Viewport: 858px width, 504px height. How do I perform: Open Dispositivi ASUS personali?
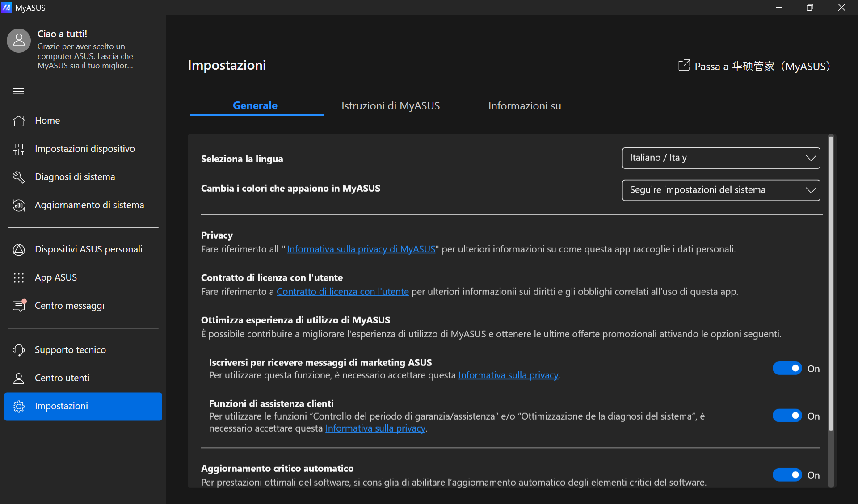83,249
